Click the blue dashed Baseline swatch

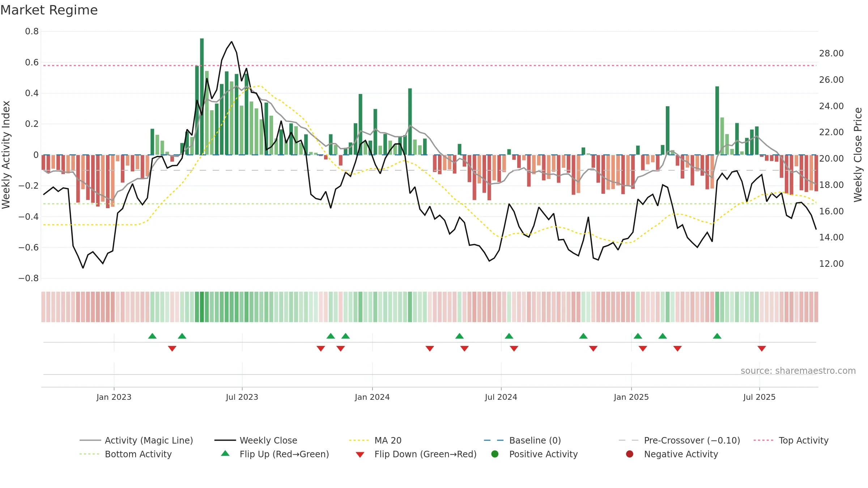click(494, 440)
